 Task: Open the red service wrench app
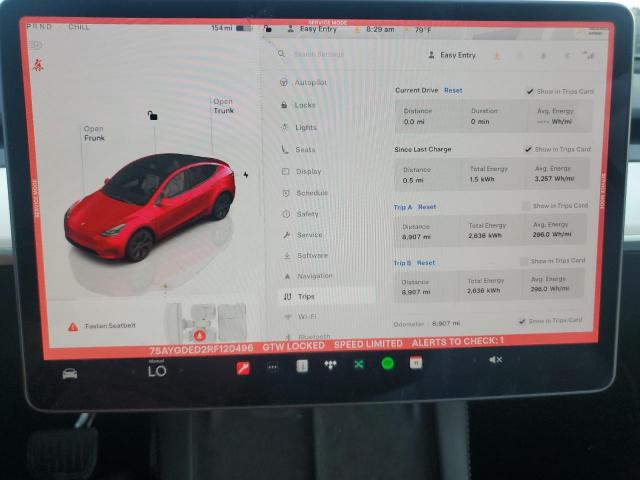[x=243, y=368]
